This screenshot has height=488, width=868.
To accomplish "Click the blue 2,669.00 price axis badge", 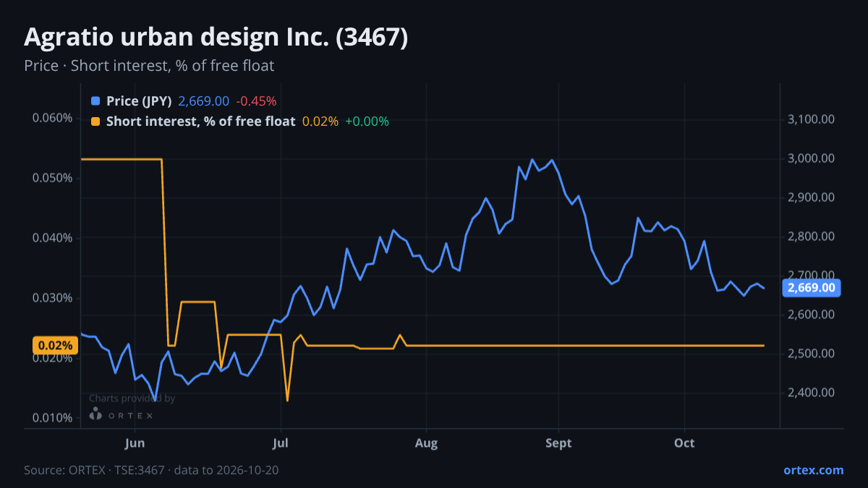I will point(812,288).
